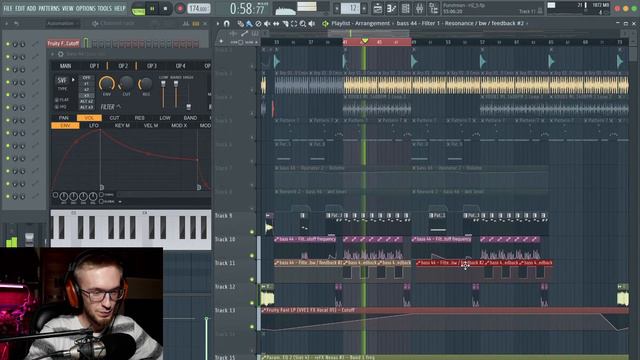Select the Playback speaker tool in Playlist

coord(312,24)
